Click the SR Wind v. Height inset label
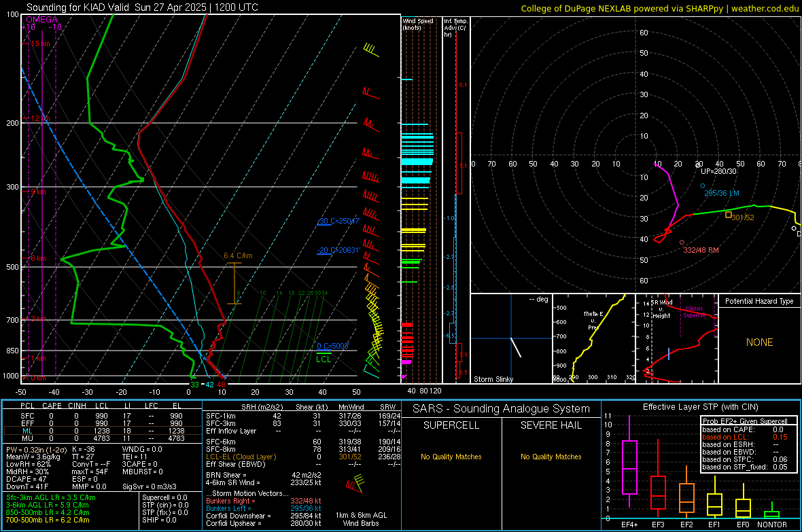The image size is (802, 532). point(662,309)
